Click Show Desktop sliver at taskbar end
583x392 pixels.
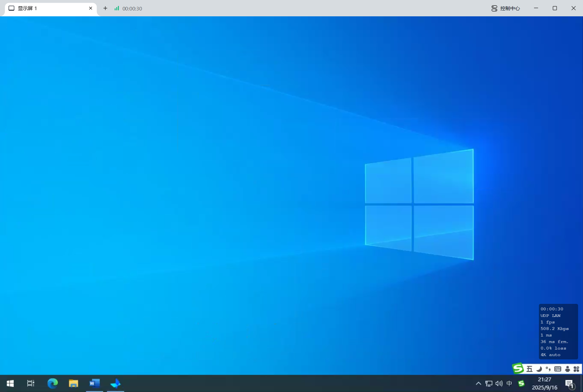(582, 384)
